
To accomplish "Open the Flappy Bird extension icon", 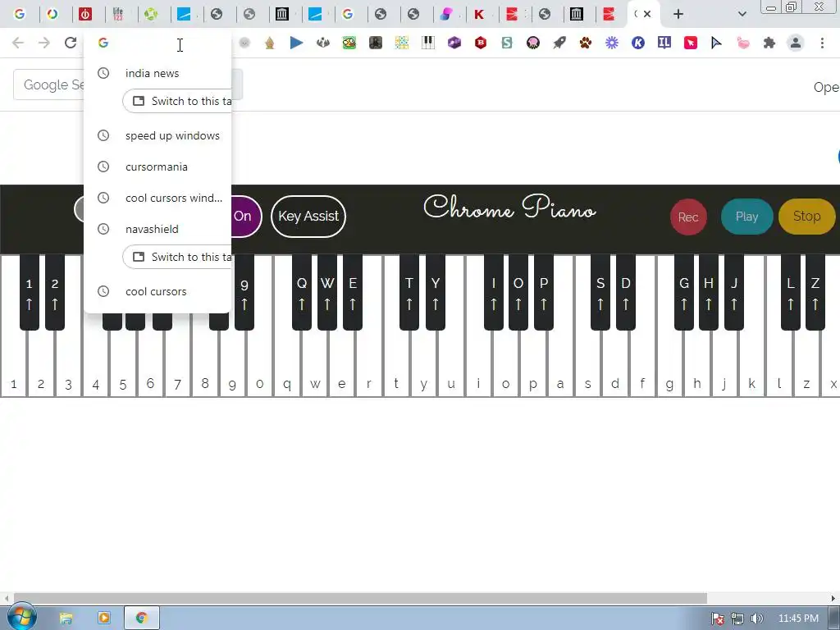I will coord(349,43).
